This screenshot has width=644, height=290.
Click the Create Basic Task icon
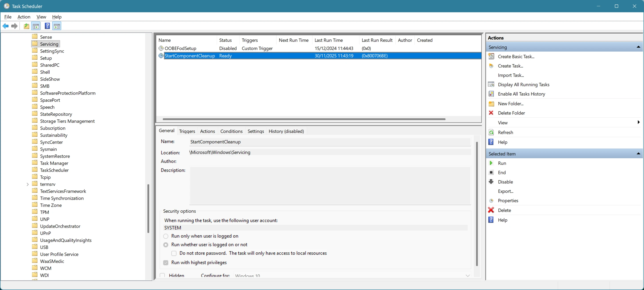click(491, 56)
